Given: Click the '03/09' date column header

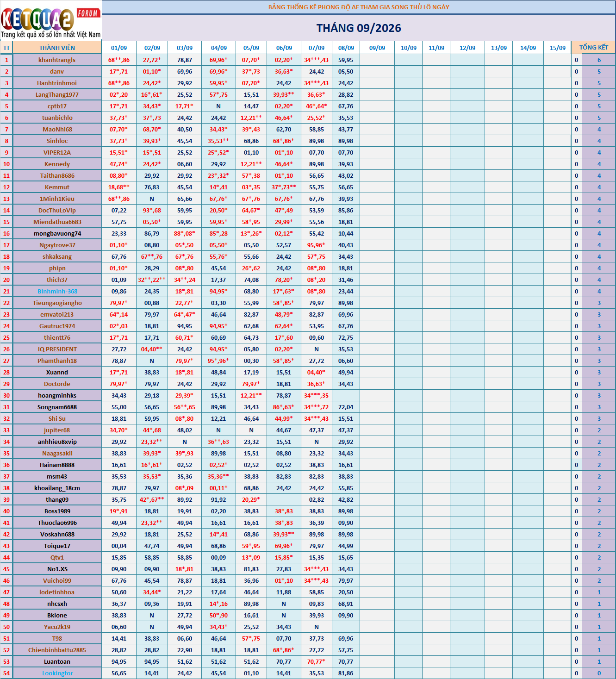Looking at the screenshot, I should click(x=185, y=48).
